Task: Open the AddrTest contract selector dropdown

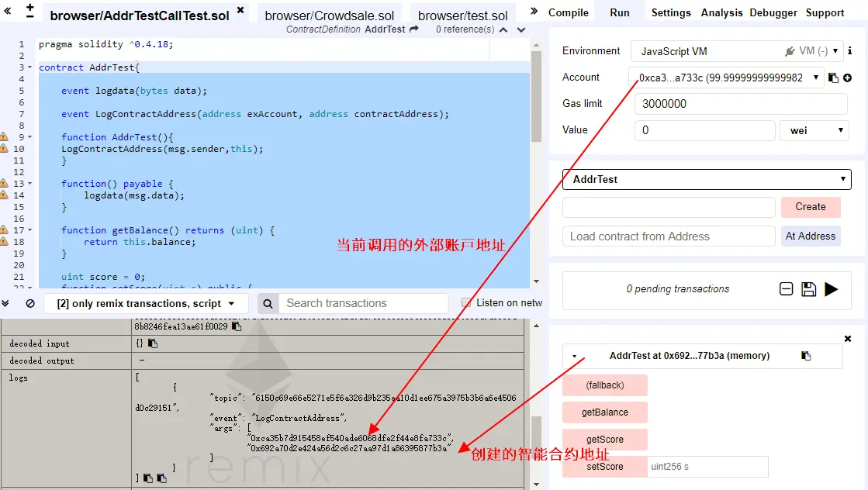Action: point(707,179)
